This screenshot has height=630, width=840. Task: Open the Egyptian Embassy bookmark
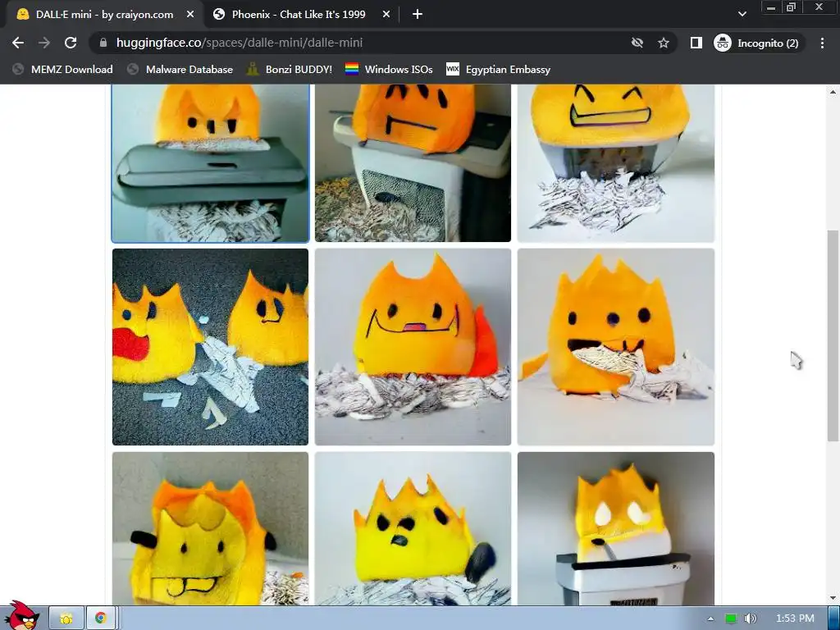click(x=498, y=69)
